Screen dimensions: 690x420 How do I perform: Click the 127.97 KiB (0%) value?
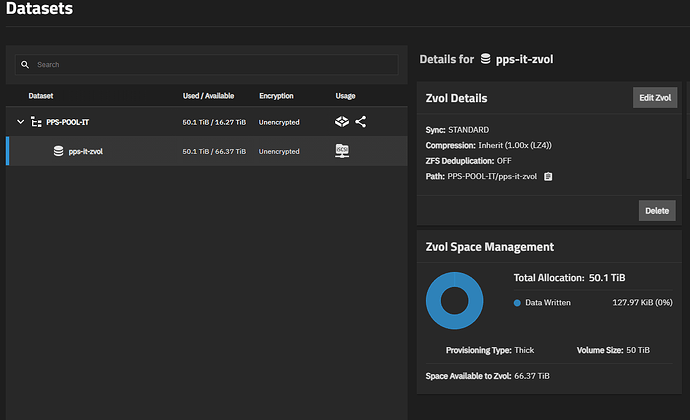[642, 303]
